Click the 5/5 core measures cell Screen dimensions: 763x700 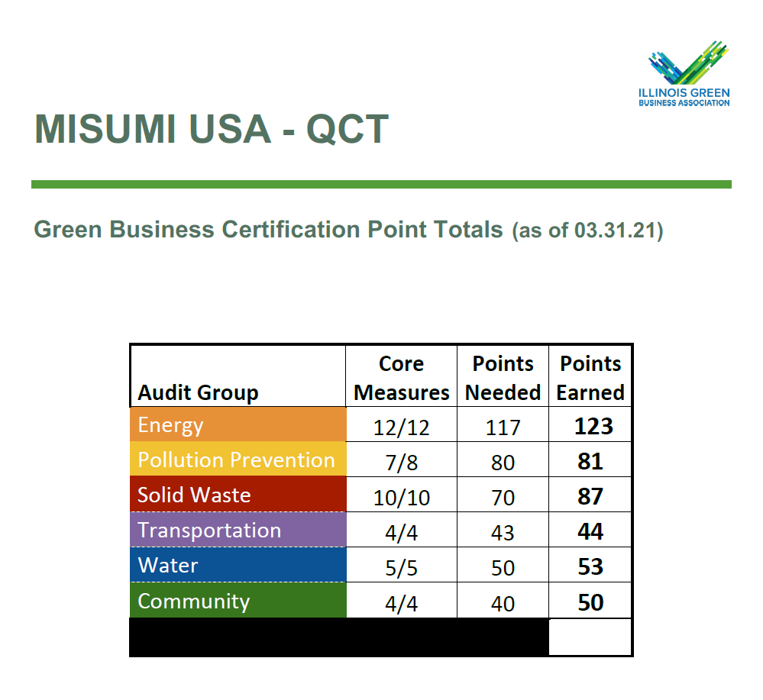[402, 565]
